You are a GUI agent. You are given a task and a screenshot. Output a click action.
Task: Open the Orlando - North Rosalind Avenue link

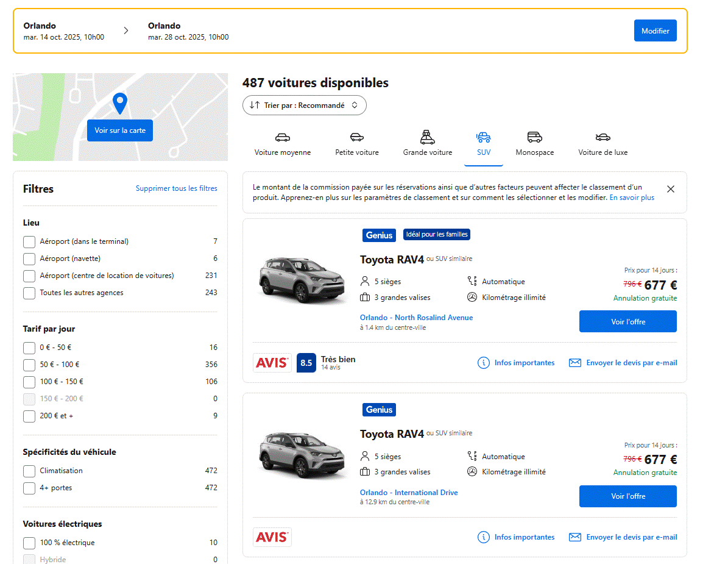(x=416, y=318)
